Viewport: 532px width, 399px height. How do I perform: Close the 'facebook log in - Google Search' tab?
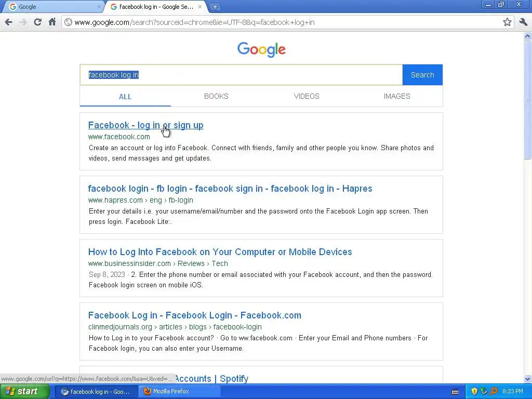click(200, 6)
